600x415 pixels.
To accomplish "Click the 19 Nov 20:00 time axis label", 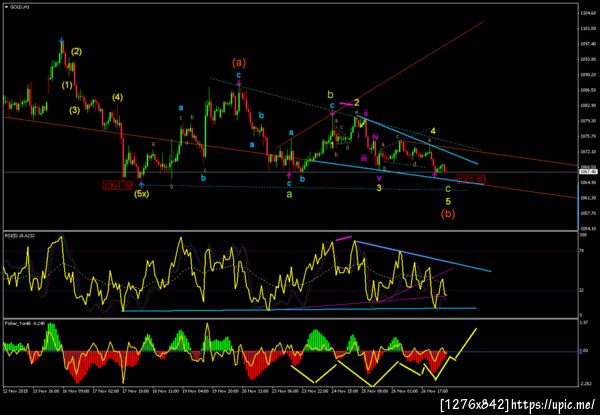I will [x=226, y=391].
